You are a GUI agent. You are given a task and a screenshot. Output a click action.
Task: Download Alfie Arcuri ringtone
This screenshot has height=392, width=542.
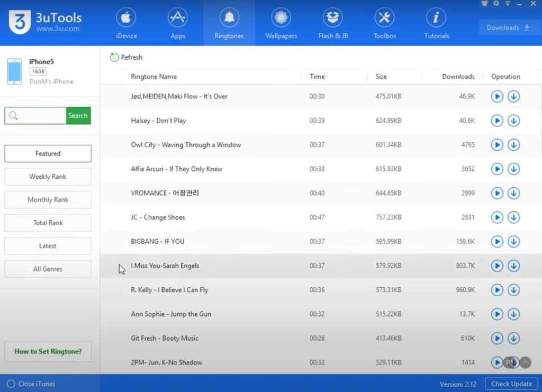513,169
